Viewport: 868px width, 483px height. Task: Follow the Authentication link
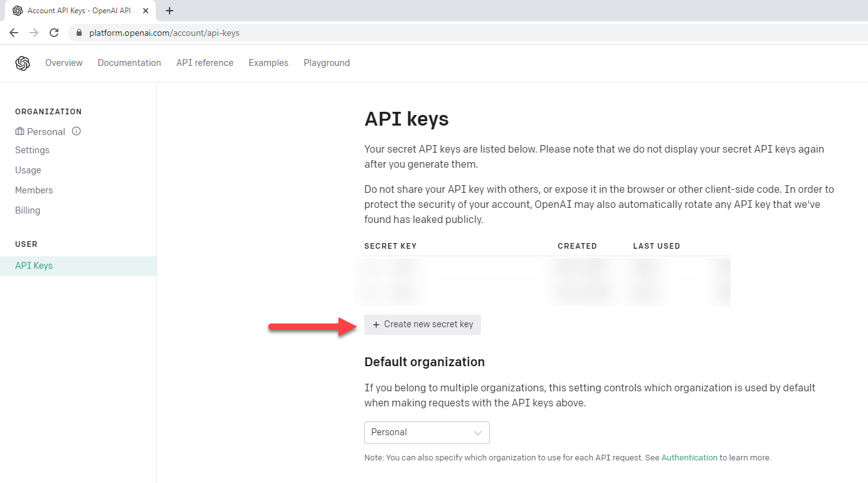(689, 458)
